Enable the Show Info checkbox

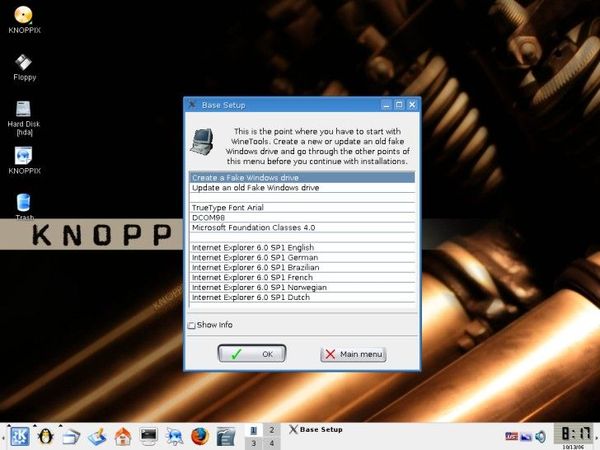192,325
